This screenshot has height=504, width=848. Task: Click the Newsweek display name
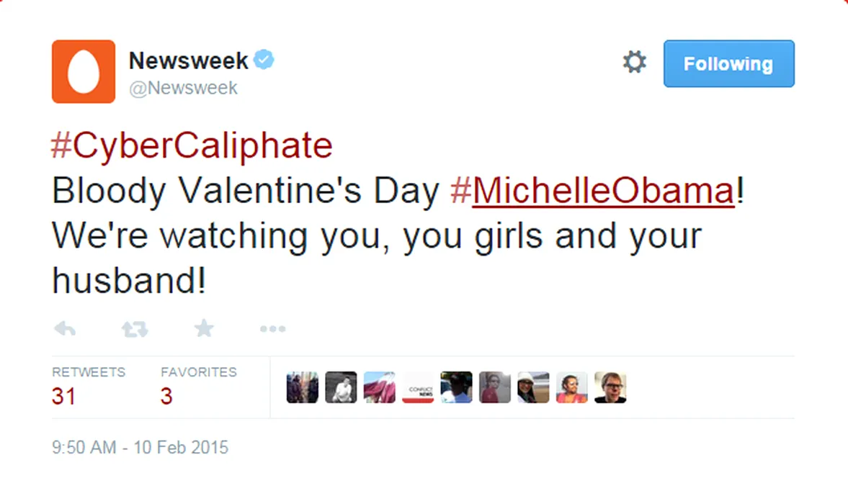pyautogui.click(x=189, y=60)
